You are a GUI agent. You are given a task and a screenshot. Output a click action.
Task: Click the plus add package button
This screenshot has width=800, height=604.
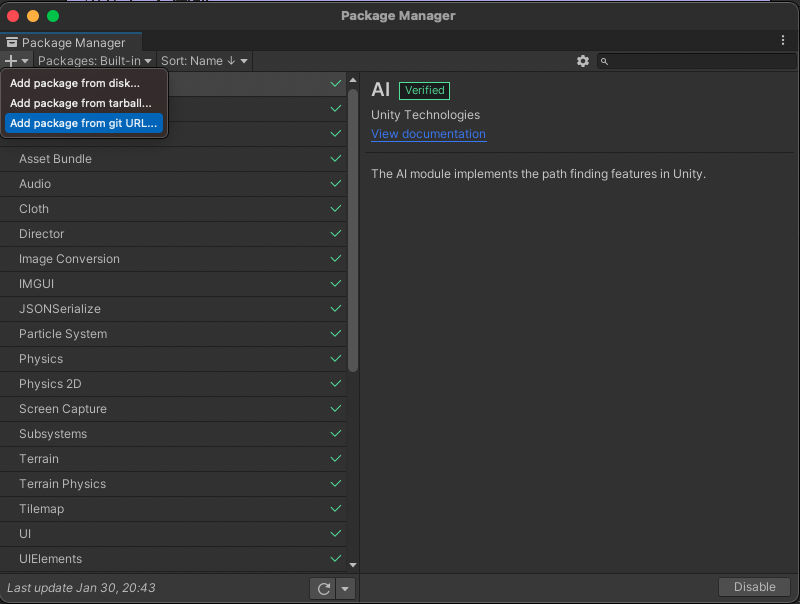[16, 61]
